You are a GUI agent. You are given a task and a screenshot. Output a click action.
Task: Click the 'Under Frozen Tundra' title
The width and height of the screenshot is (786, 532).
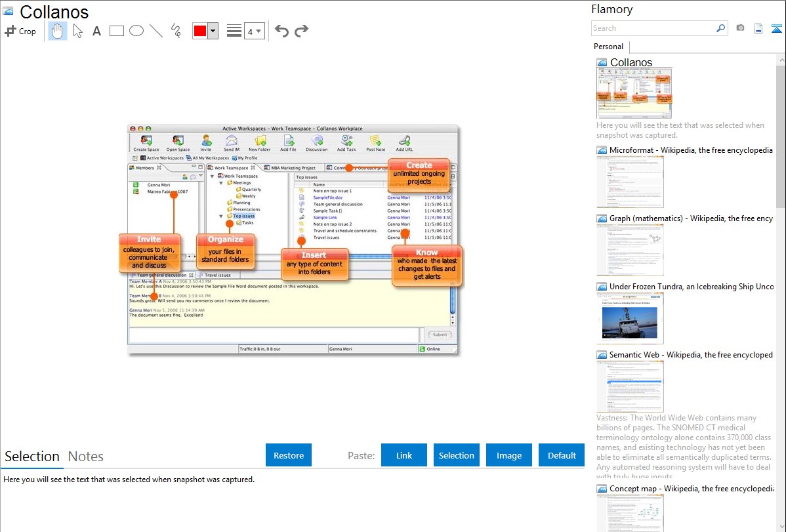pyautogui.click(x=692, y=286)
